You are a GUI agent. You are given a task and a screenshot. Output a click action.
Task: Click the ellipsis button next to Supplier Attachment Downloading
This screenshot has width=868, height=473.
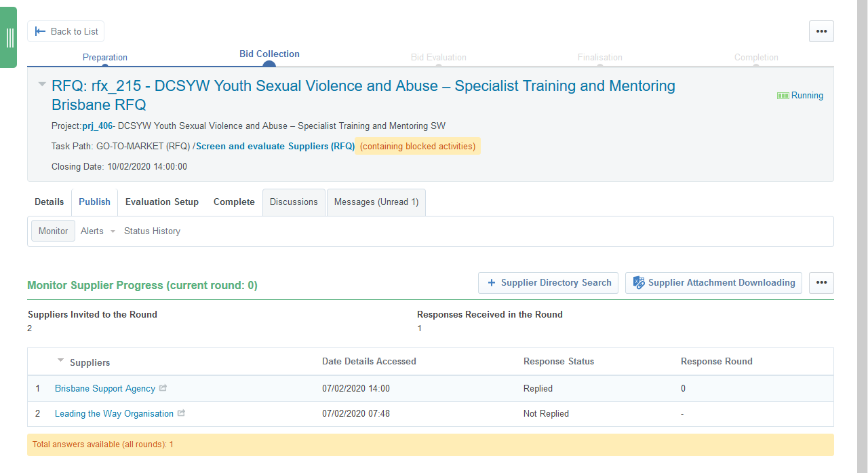point(821,283)
